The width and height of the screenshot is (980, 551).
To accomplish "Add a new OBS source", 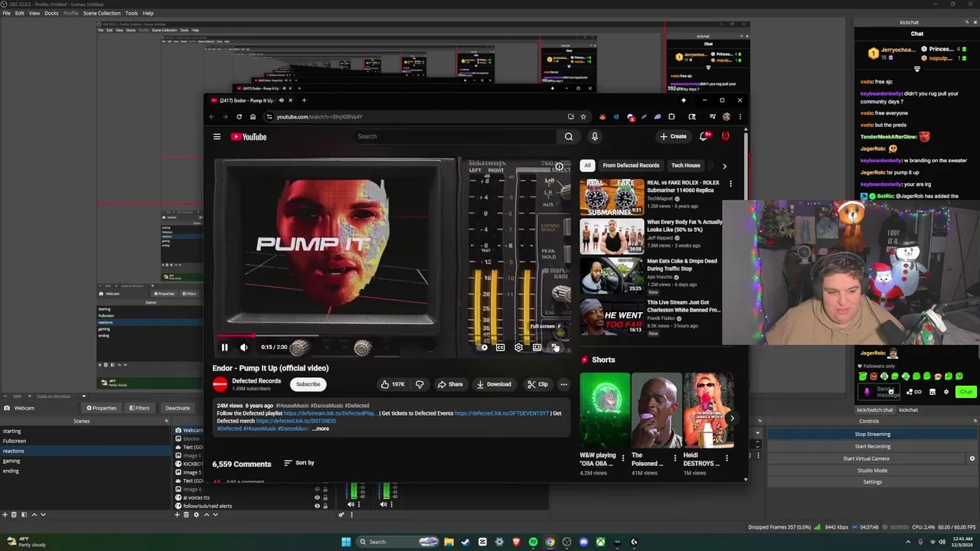I will (x=177, y=514).
